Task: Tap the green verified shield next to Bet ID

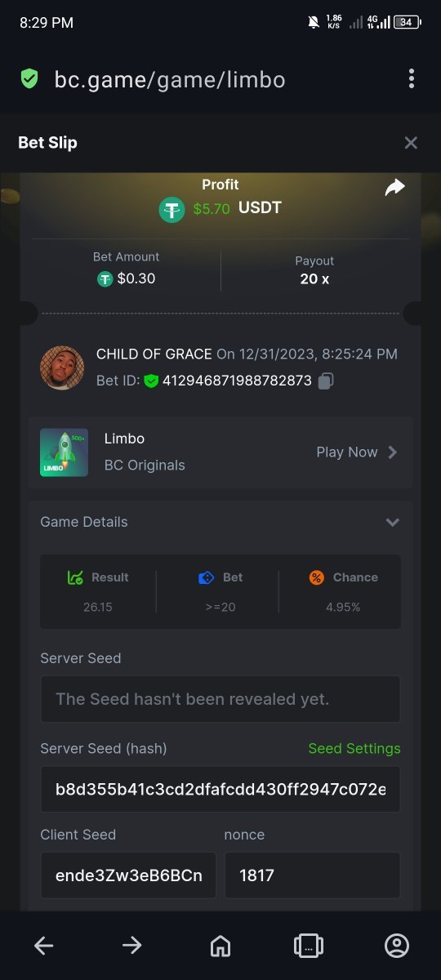Action: coord(151,381)
